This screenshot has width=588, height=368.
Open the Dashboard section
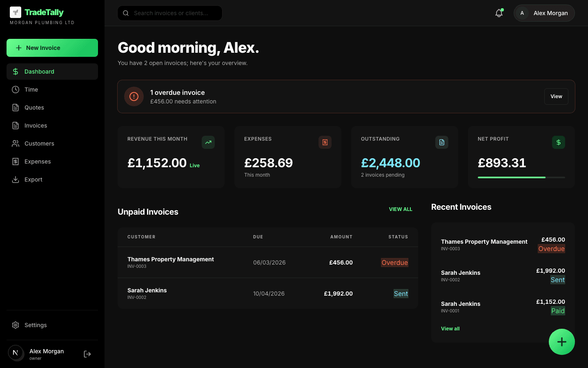click(x=39, y=72)
